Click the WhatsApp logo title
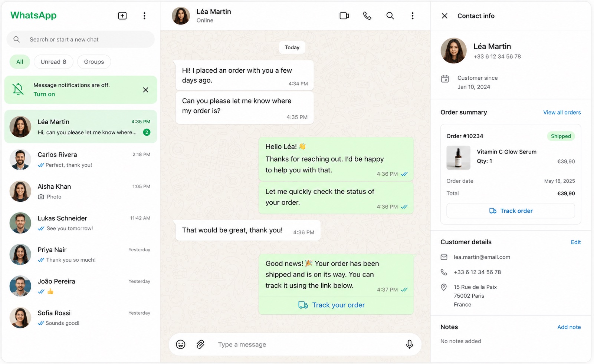594x364 pixels. click(x=33, y=15)
